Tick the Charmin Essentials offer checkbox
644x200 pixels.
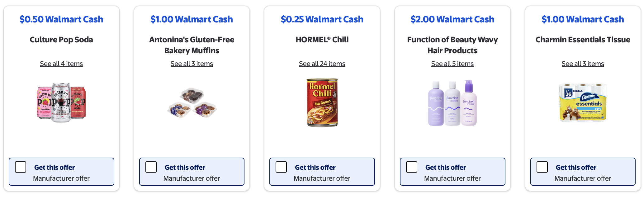[x=542, y=167]
